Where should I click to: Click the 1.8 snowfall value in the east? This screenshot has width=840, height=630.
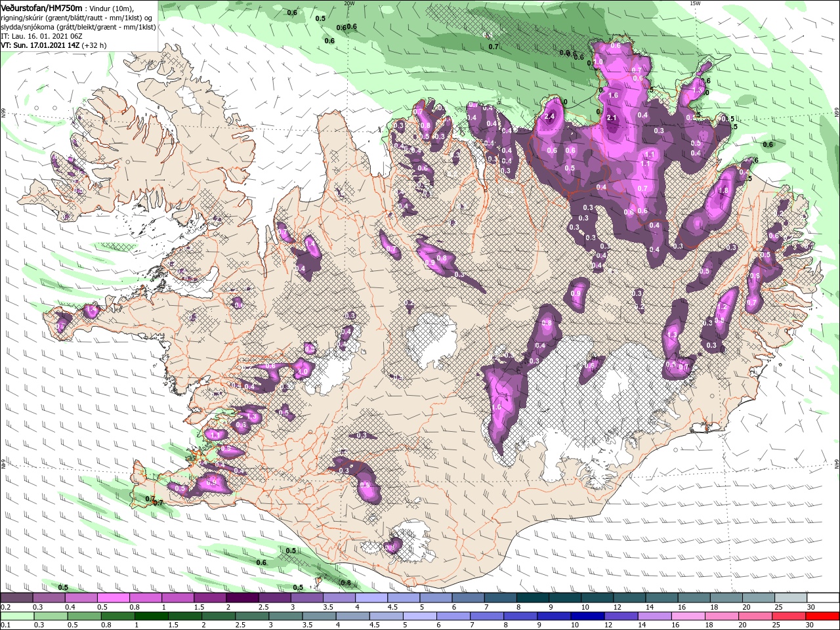coord(724,191)
